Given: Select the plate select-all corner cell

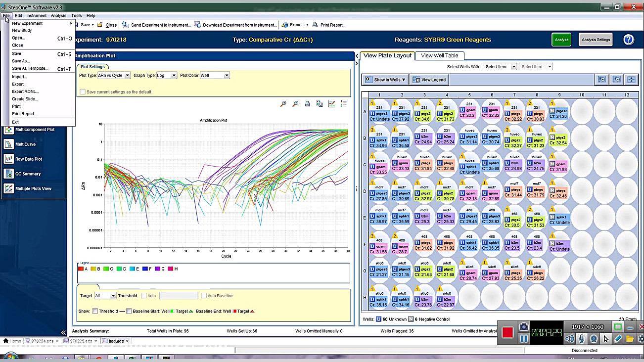Looking at the screenshot, I should 365,95.
